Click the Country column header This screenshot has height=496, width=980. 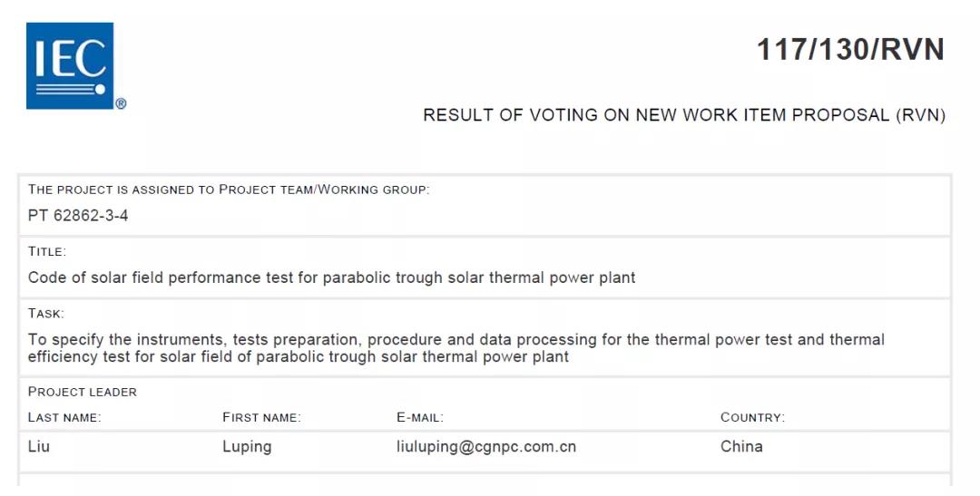pos(752,418)
